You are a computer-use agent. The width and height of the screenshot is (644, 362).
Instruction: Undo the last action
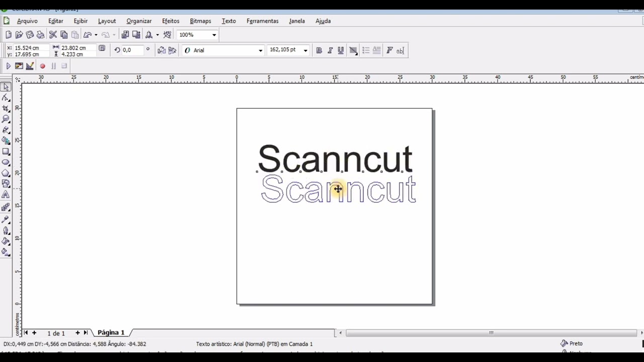(88, 35)
